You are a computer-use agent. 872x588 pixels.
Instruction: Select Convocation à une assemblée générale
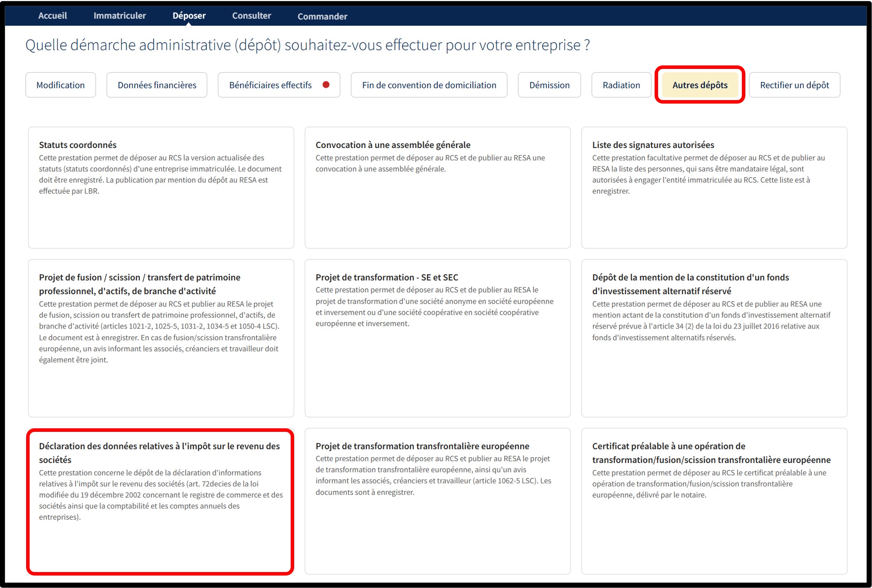pyautogui.click(x=437, y=187)
